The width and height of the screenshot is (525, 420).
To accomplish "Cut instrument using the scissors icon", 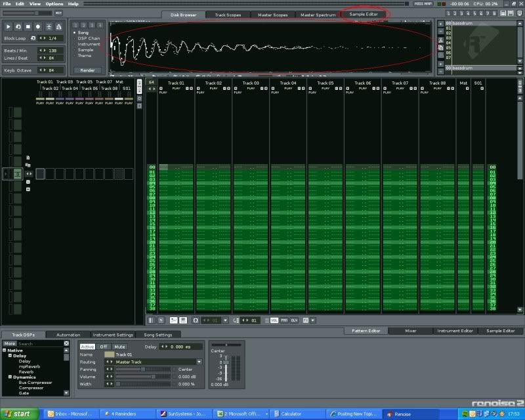I will 440,40.
